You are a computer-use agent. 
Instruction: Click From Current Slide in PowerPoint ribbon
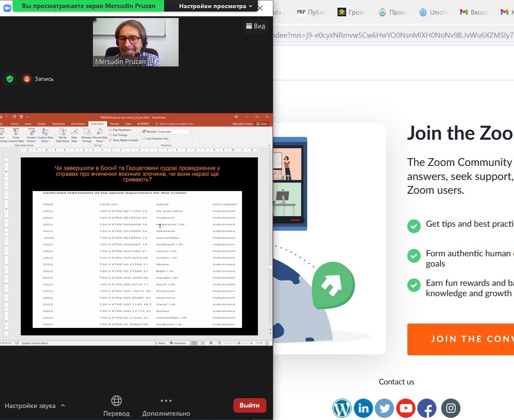pos(16,135)
